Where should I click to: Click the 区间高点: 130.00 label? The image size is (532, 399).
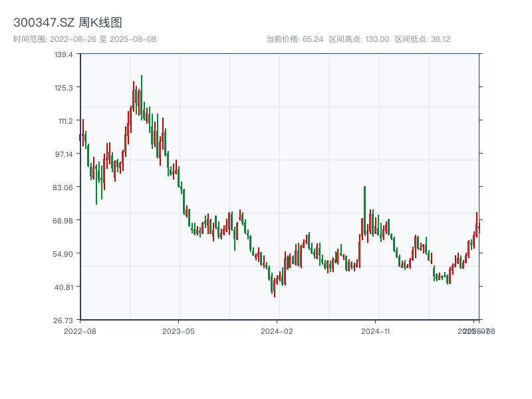tap(359, 39)
